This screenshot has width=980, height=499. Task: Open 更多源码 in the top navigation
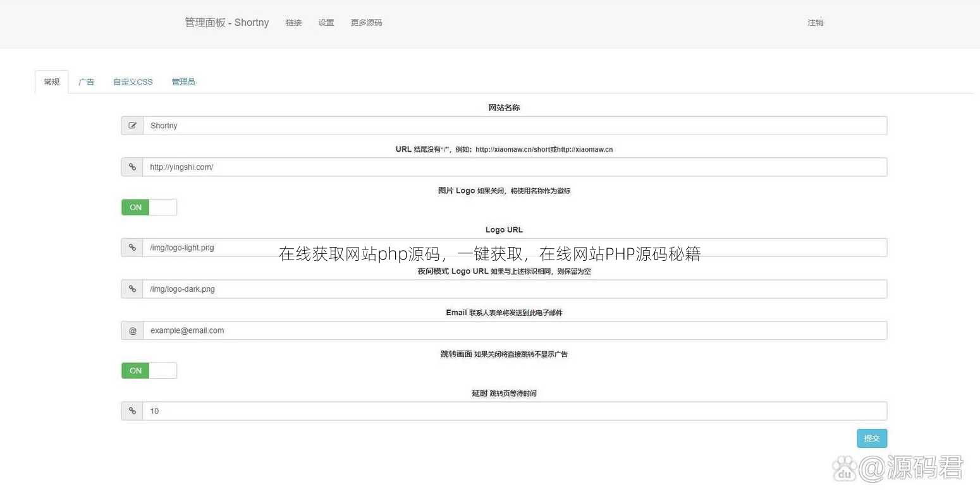[366, 23]
